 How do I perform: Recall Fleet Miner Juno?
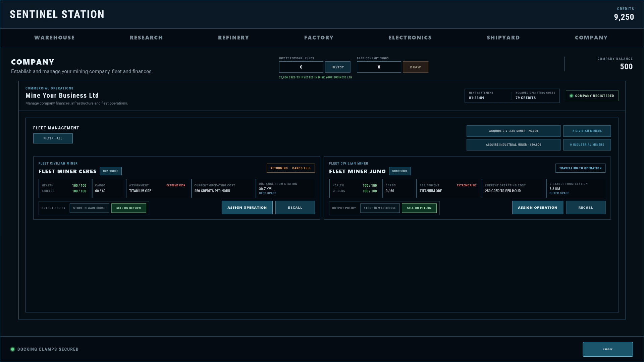(x=586, y=207)
